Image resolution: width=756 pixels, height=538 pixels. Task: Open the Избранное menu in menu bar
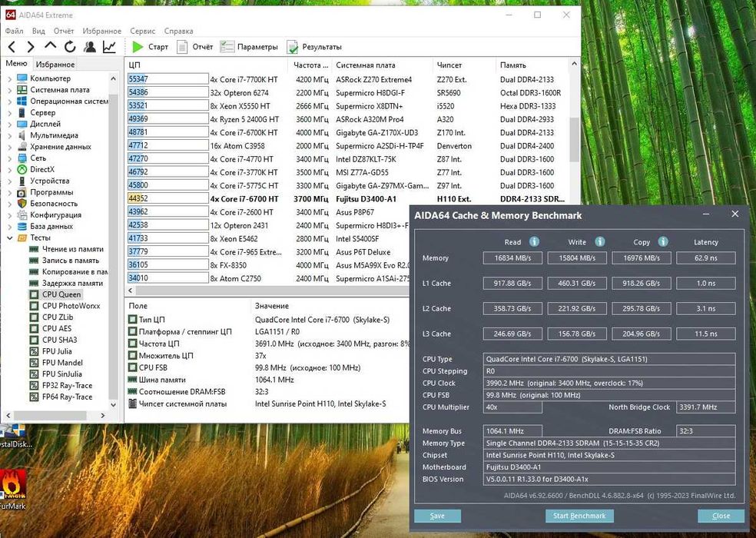coord(101,31)
